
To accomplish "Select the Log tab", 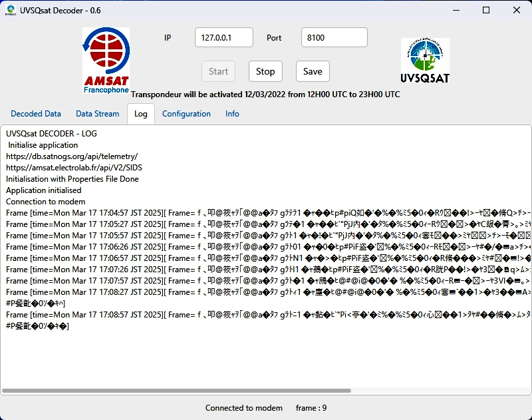I will [x=141, y=114].
